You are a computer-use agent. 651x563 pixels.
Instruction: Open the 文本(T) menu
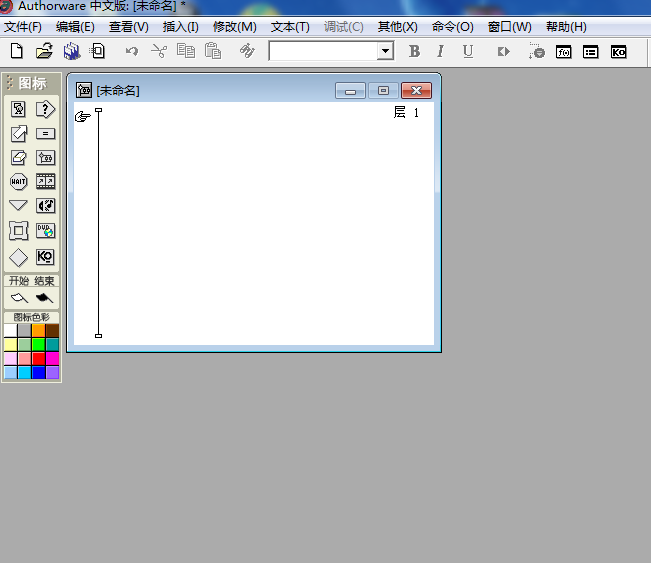click(x=290, y=27)
